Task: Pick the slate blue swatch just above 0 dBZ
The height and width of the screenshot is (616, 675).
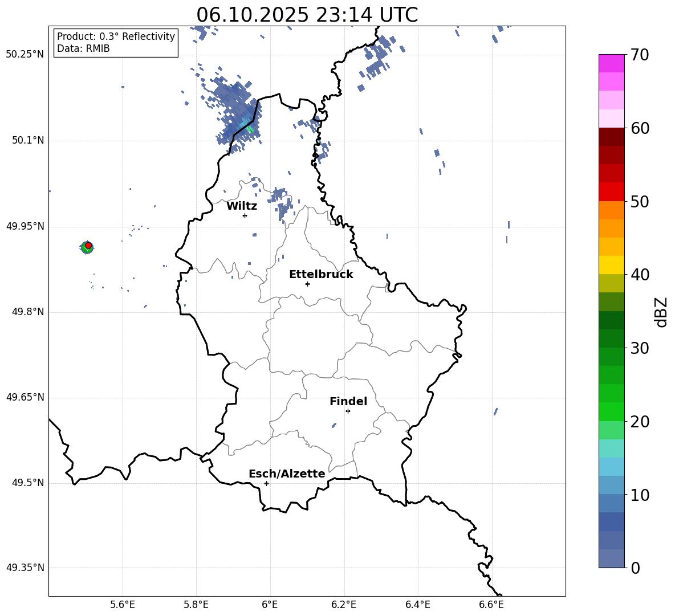Action: 611,558
